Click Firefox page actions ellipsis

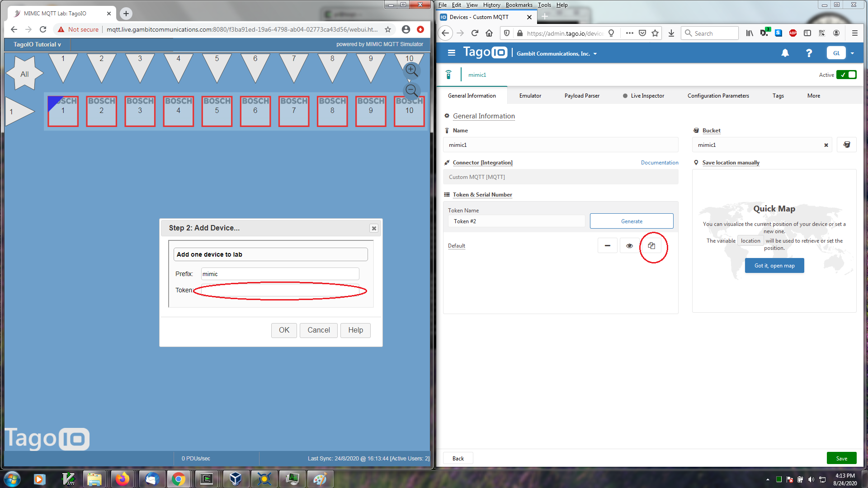(x=629, y=33)
